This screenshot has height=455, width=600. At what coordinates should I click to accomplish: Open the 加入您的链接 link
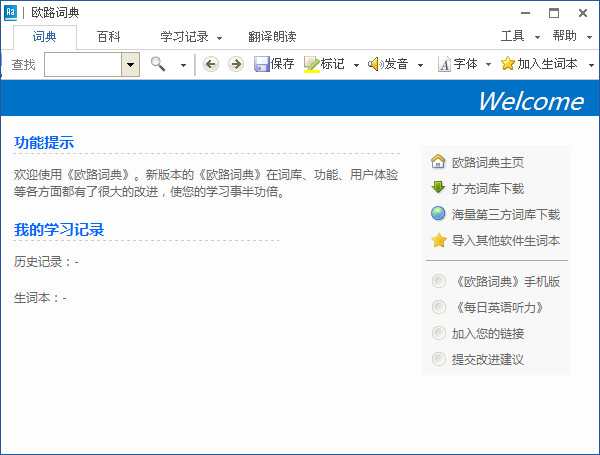[488, 334]
